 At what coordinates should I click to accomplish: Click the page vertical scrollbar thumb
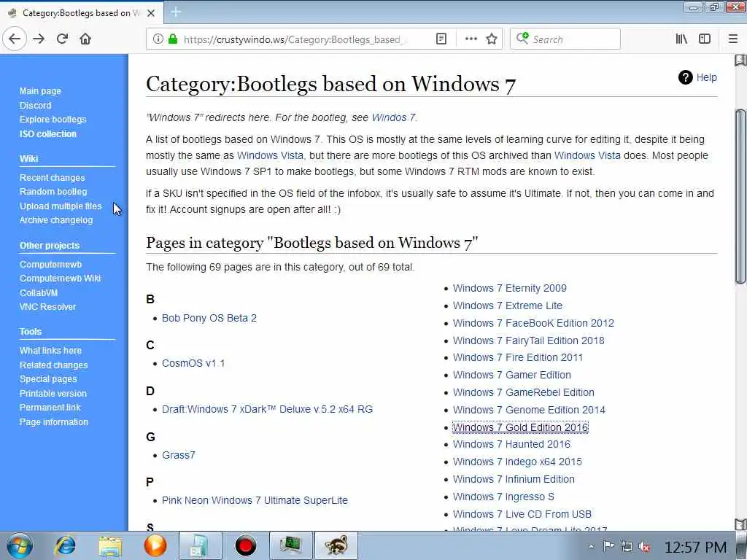click(x=740, y=197)
